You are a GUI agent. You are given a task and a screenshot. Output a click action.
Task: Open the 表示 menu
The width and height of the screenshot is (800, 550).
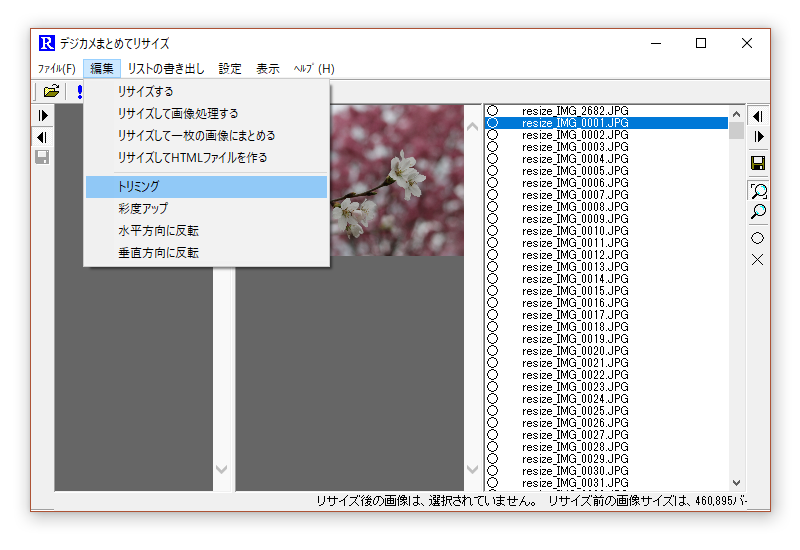tap(267, 68)
